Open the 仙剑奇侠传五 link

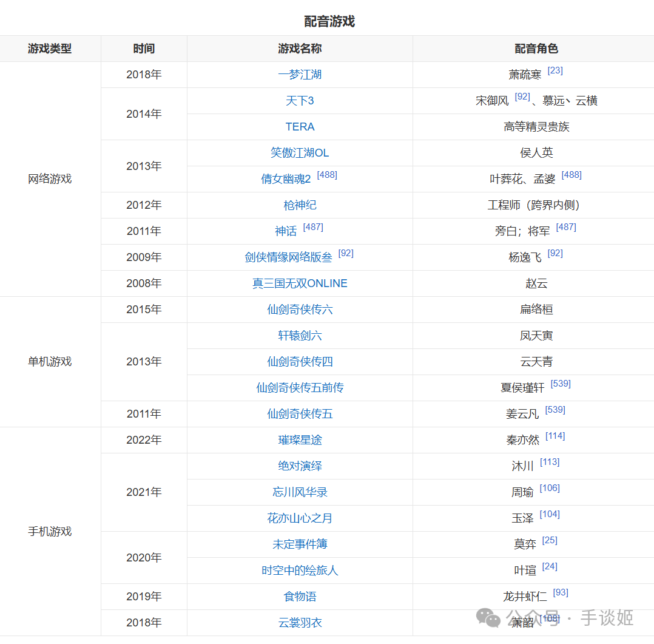(x=300, y=413)
